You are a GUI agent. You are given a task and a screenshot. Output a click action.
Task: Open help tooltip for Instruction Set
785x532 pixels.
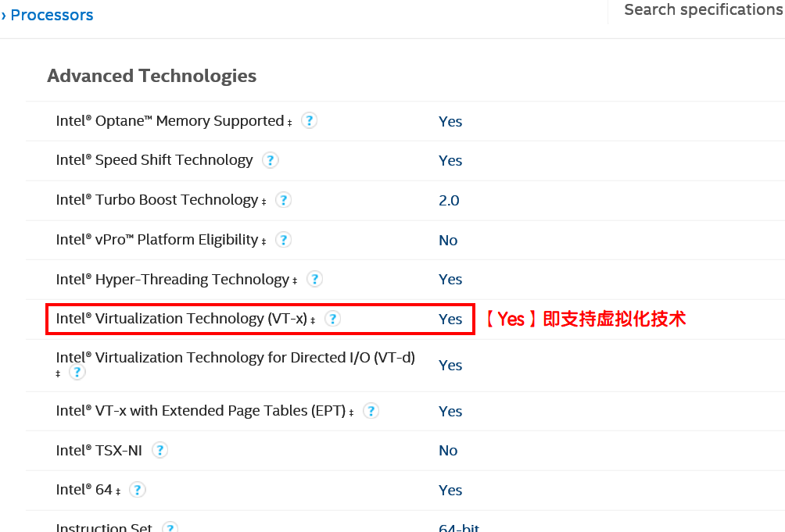coord(170,527)
